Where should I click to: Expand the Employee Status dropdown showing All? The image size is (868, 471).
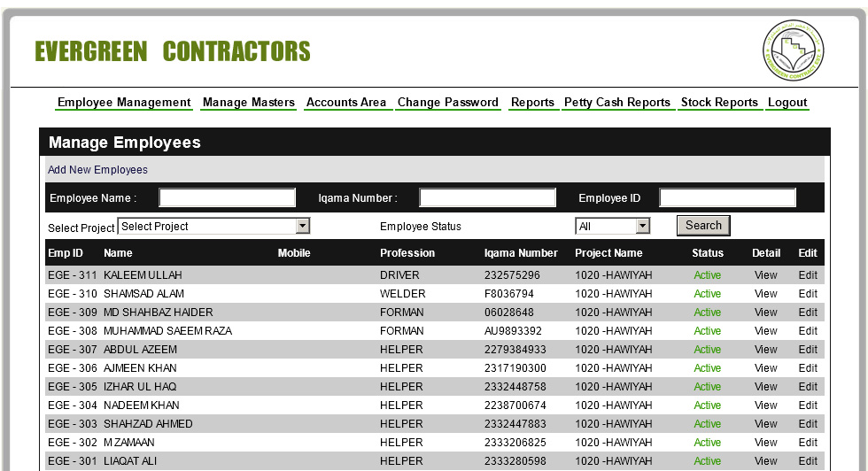click(612, 226)
